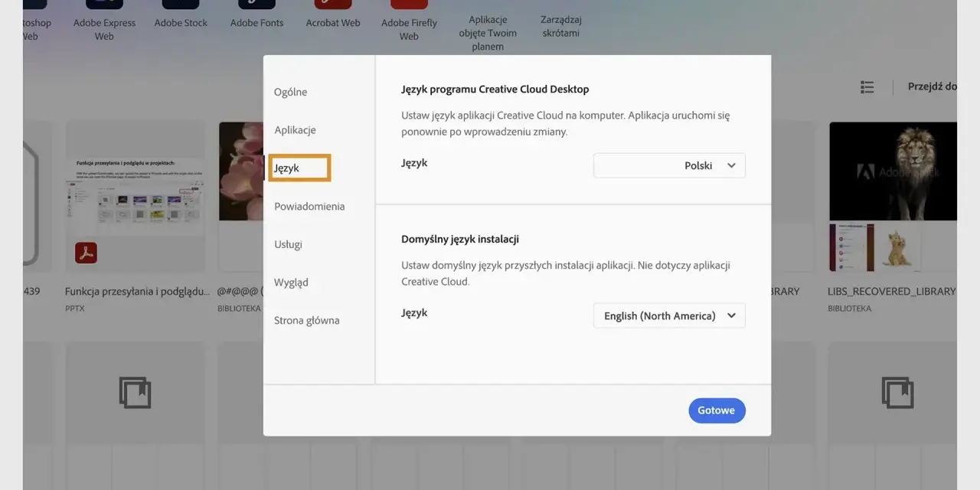Screen dimensions: 980x490
Task: Open the Funkcja przesyłania i podglądu file thumbnail
Action: pos(136,197)
